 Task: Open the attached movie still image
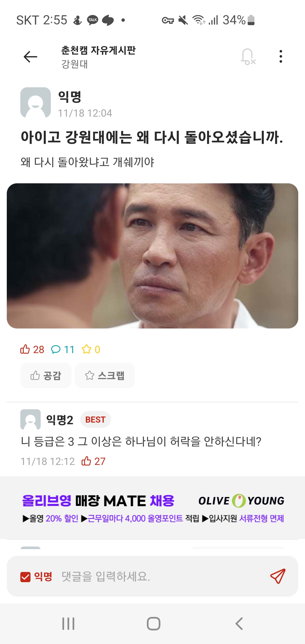pos(152,256)
